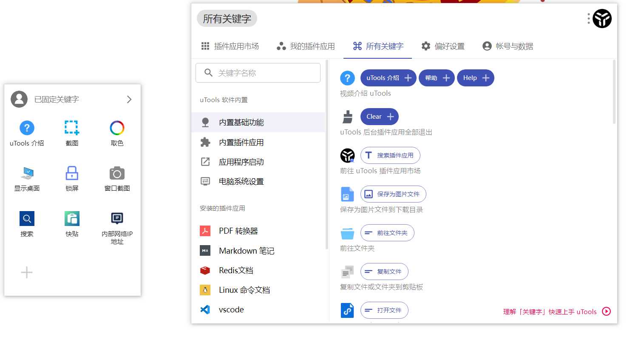Open Redis文档 plugin entry
644x343 pixels.
(x=258, y=270)
